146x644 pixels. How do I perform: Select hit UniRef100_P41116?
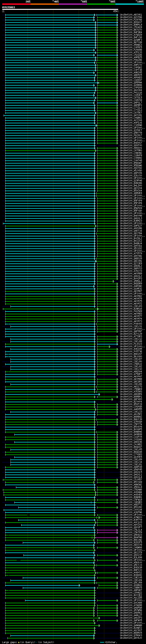coord(131,93)
